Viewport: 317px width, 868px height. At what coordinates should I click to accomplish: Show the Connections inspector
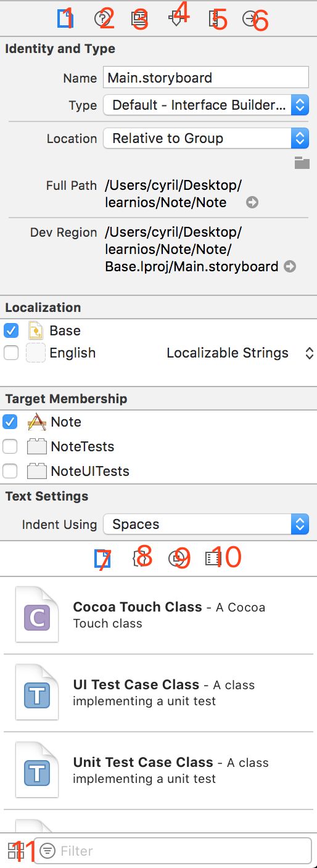[x=250, y=19]
